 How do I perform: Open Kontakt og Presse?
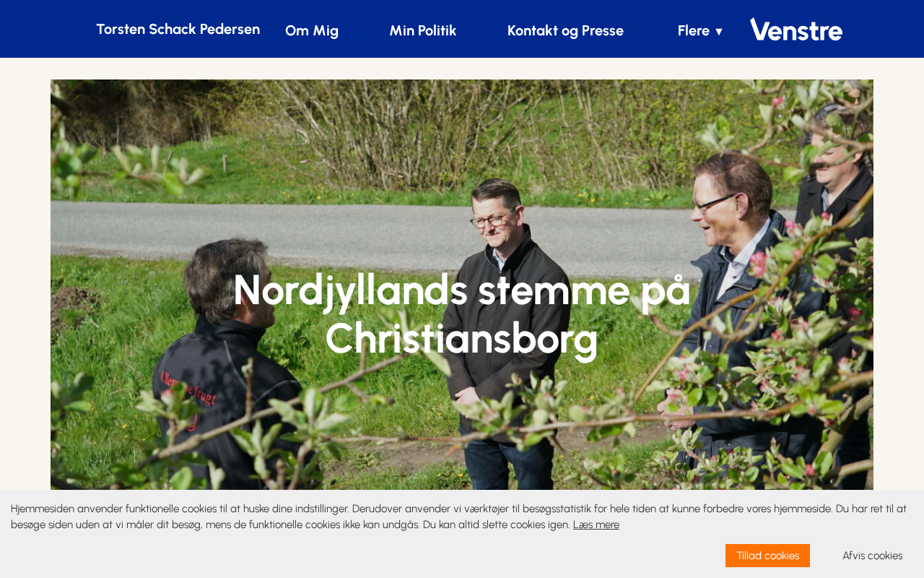click(x=565, y=30)
